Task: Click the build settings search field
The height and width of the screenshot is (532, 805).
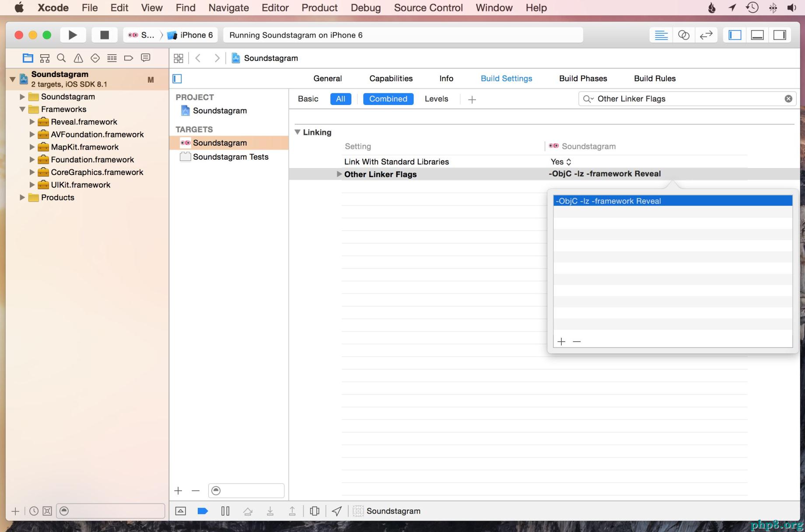Action: pyautogui.click(x=687, y=99)
